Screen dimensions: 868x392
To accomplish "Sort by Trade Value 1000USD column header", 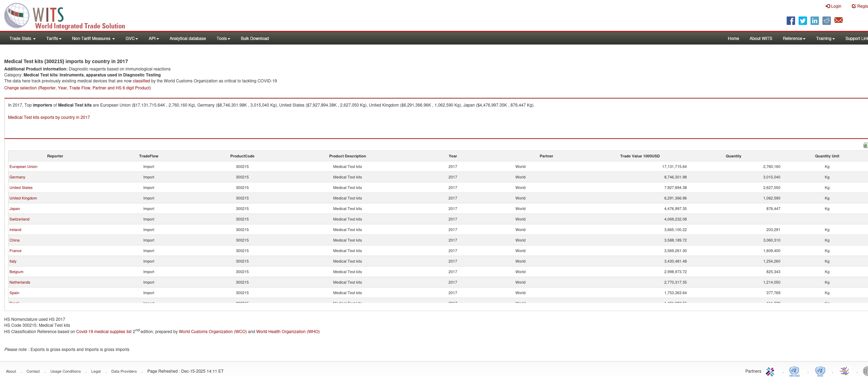I will (639, 156).
